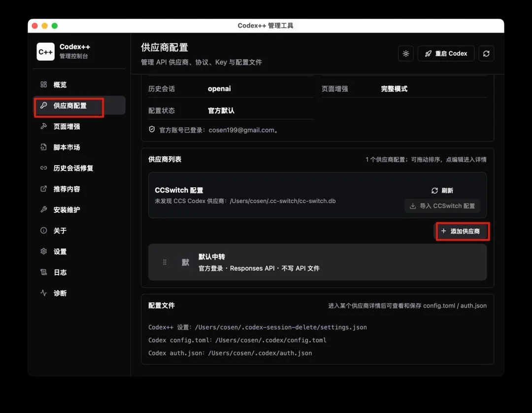Open 设置 from sidebar
The height and width of the screenshot is (413, 532).
click(x=79, y=251)
